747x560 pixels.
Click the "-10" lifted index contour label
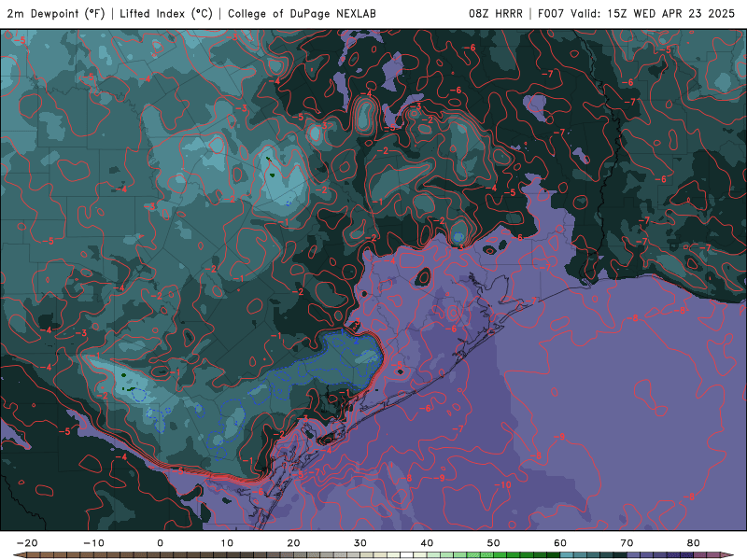[x=502, y=484]
